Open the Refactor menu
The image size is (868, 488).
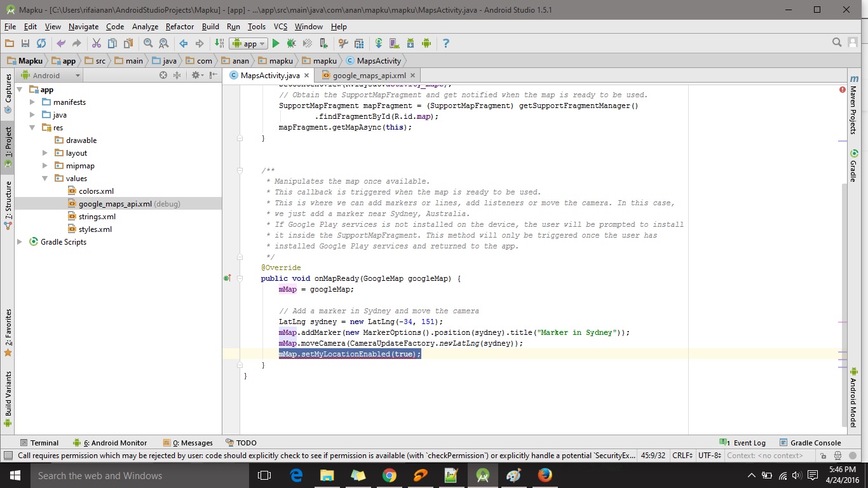pos(179,27)
